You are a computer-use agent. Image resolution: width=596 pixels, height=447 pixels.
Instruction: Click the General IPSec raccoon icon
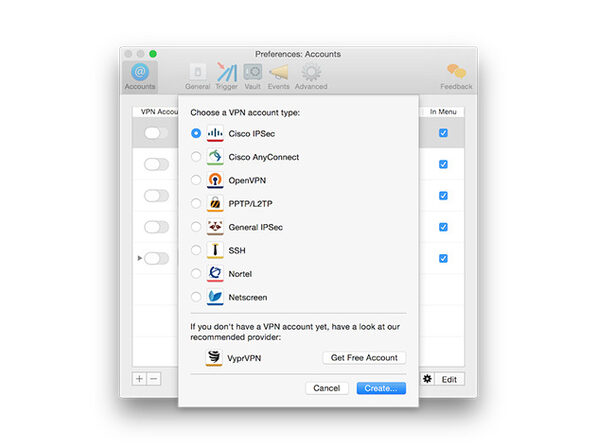[x=215, y=227]
